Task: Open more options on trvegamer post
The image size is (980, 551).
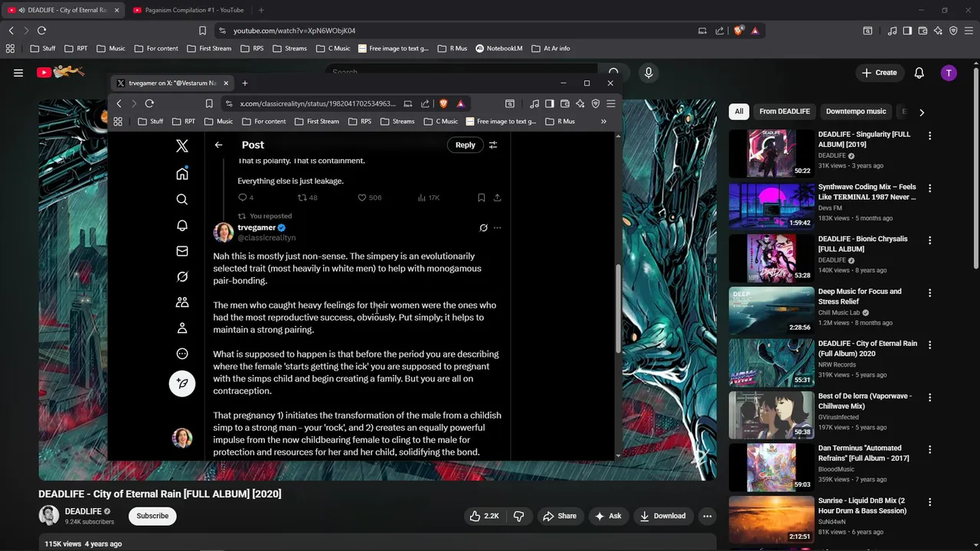Action: [x=498, y=228]
